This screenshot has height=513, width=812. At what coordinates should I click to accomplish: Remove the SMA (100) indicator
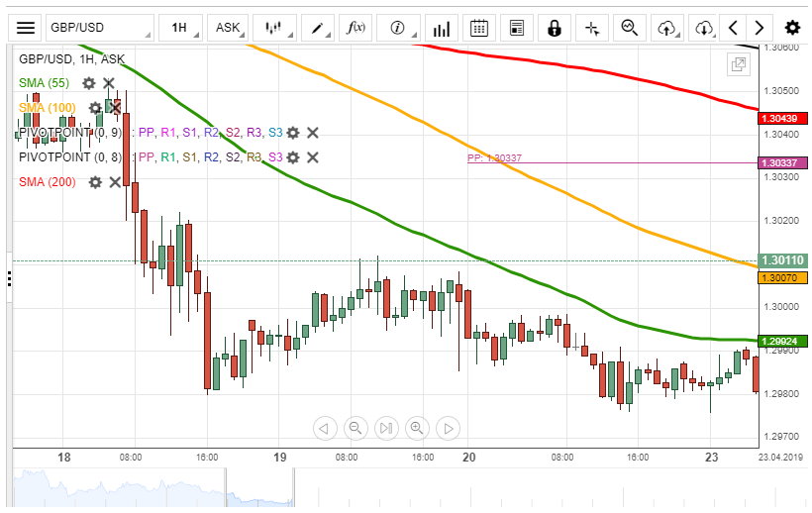tap(115, 108)
